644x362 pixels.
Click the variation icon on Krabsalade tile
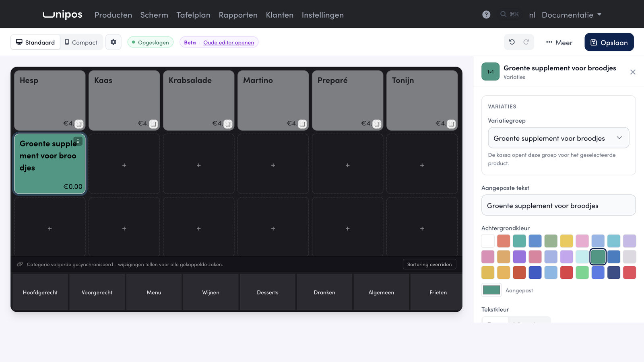(228, 124)
